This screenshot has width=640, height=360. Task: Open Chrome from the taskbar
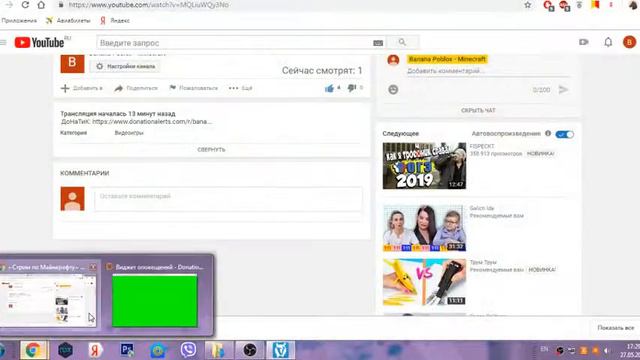tap(33, 350)
